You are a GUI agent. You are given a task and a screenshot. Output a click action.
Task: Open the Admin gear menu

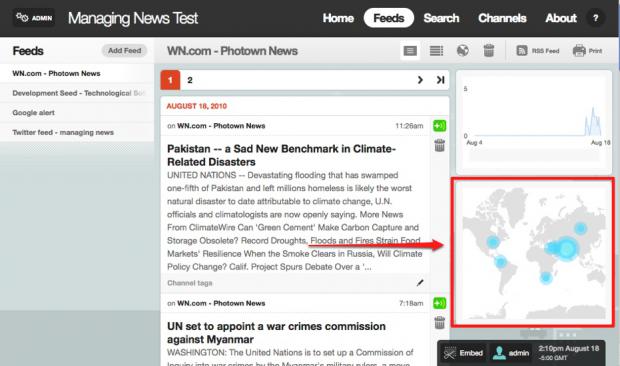[x=34, y=18]
